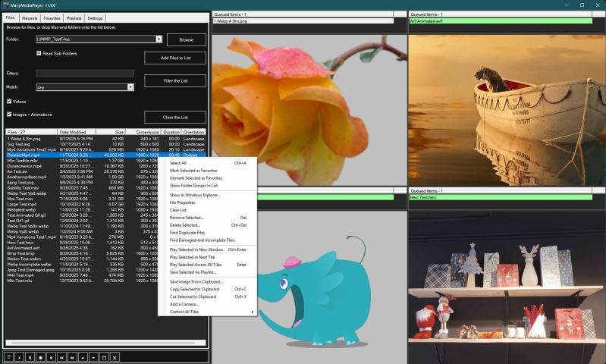The width and height of the screenshot is (606, 364).
Task: Open the Settings tab
Action: pos(95,18)
